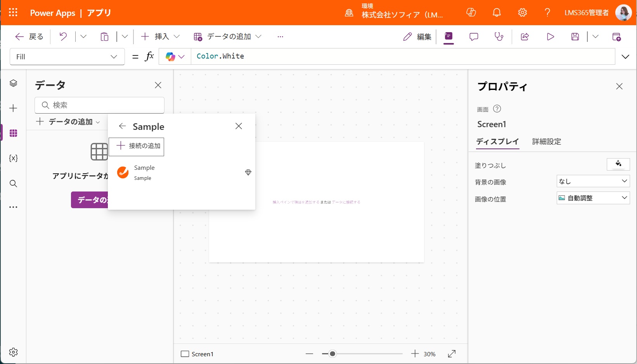Image resolution: width=637 pixels, height=364 pixels.
Task: Open the 画像の位置 dropdown
Action: click(593, 198)
